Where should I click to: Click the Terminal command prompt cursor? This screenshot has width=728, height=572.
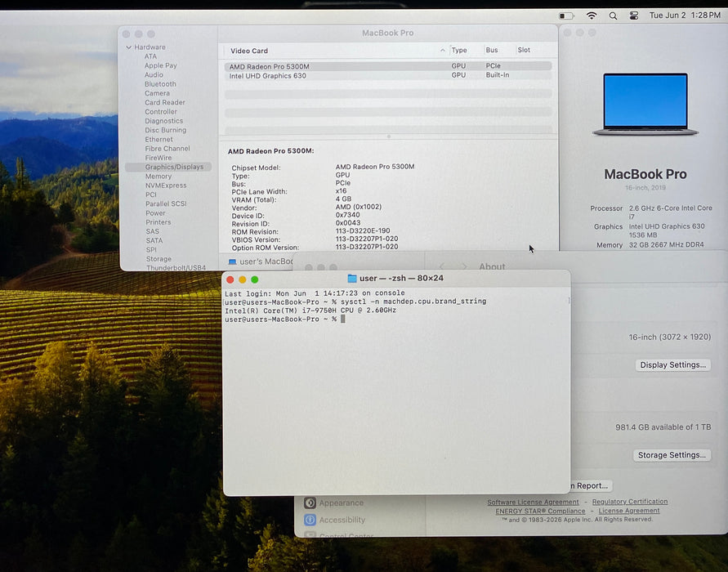(x=342, y=319)
